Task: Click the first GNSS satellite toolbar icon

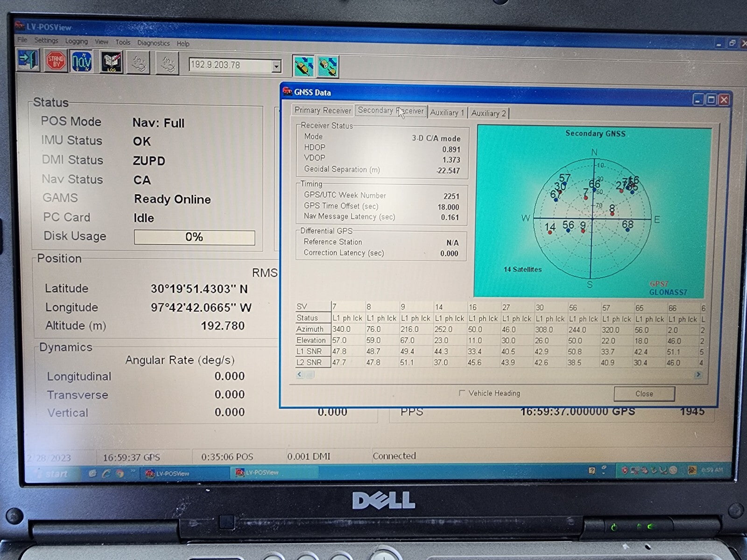Action: (303, 66)
